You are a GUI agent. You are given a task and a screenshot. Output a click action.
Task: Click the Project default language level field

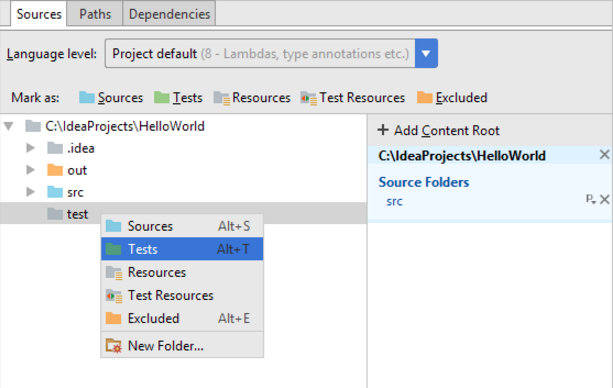tap(260, 53)
